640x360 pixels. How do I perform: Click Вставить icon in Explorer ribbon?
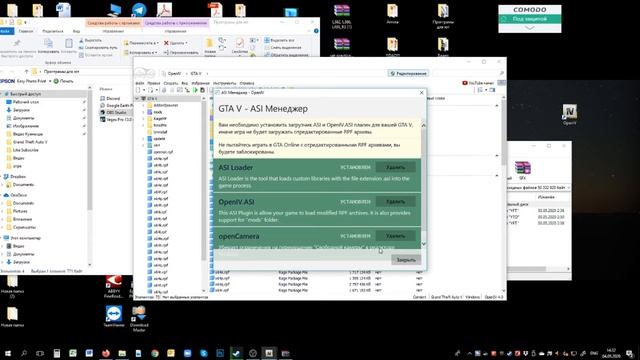pos(69,46)
